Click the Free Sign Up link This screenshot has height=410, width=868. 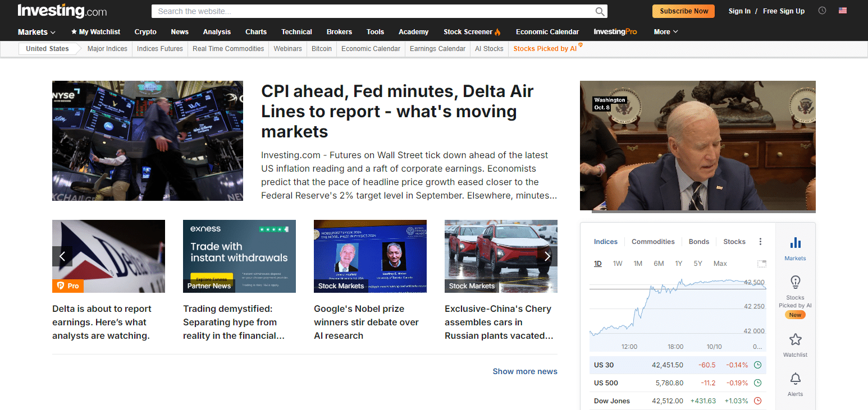(784, 11)
